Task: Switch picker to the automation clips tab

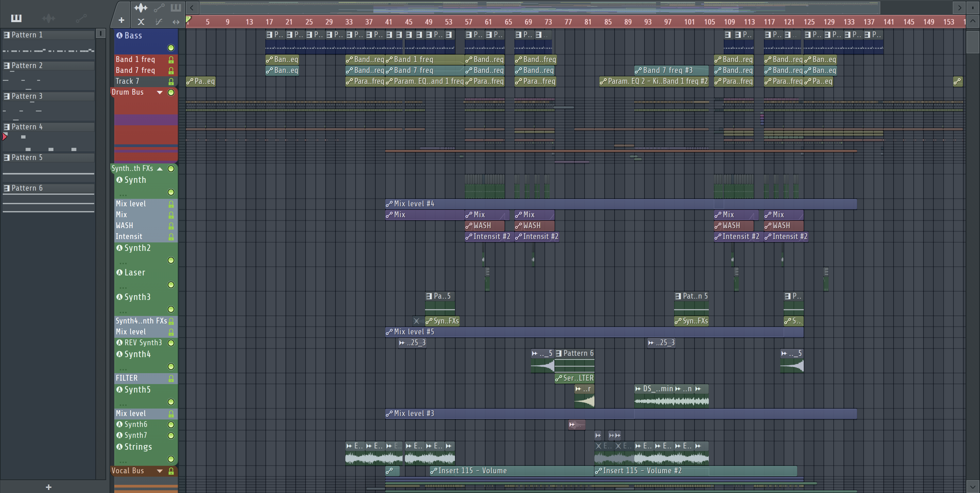Action: pos(81,18)
